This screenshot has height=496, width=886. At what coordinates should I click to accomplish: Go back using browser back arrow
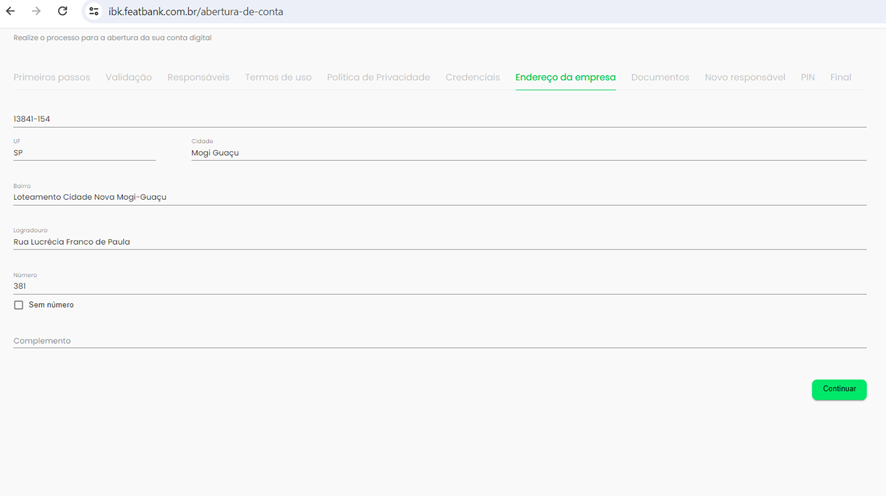11,11
